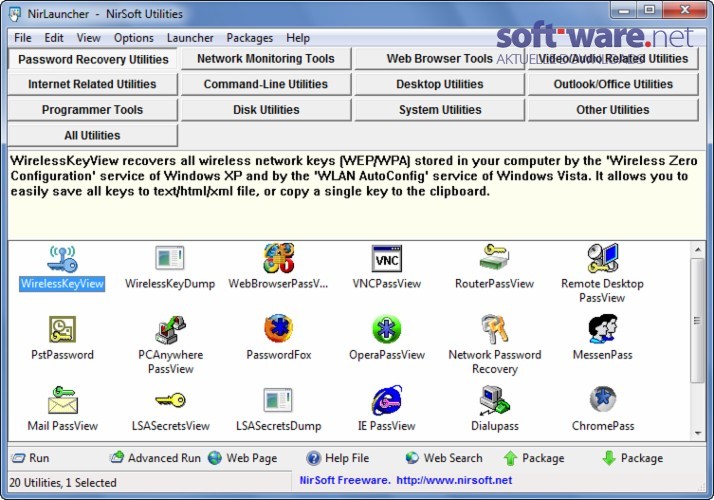Screen dimensions: 714x500
Task: Select the RouterPassView icon
Action: (495, 258)
